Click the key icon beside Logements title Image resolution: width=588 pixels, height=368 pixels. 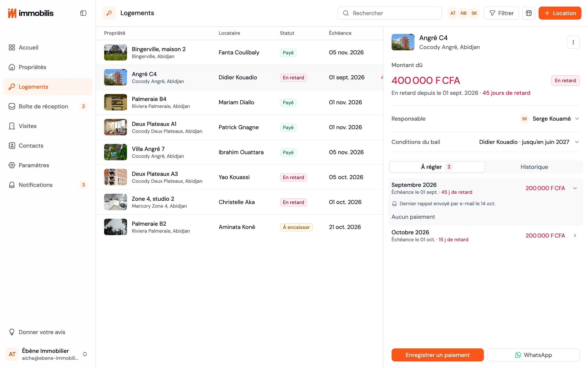[109, 13]
